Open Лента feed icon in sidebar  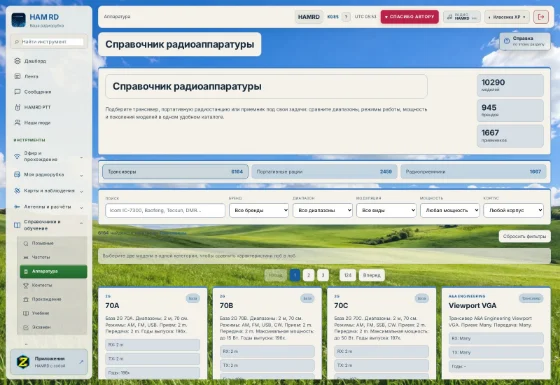click(x=17, y=76)
